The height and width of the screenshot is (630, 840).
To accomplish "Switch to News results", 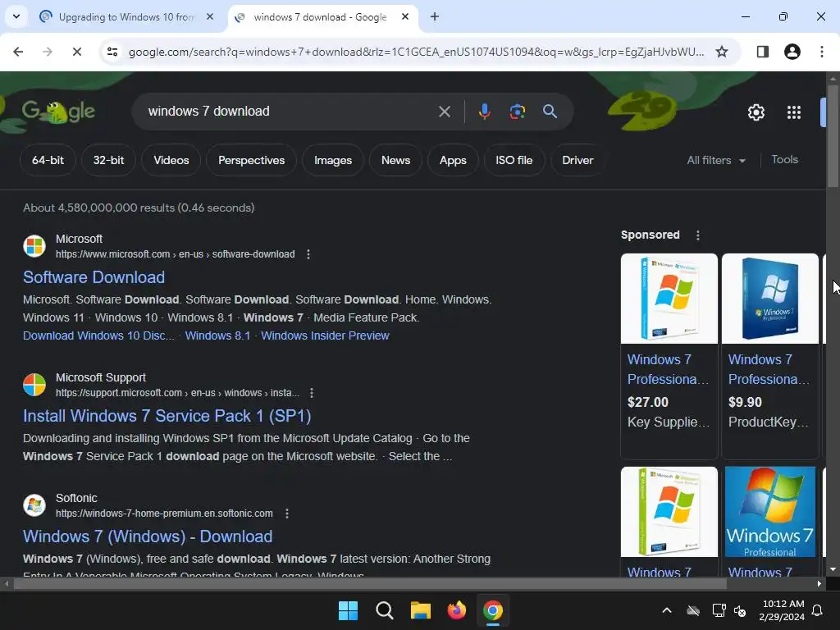I will pos(395,160).
